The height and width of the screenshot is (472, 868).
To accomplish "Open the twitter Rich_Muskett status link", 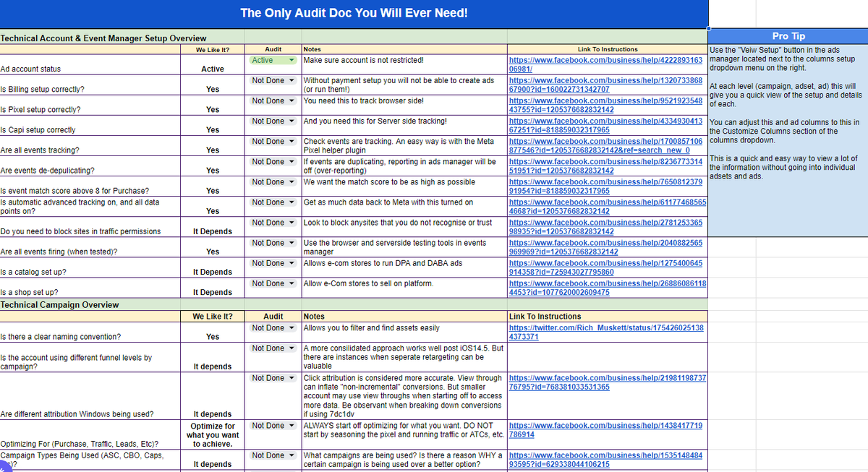I will [x=606, y=332].
